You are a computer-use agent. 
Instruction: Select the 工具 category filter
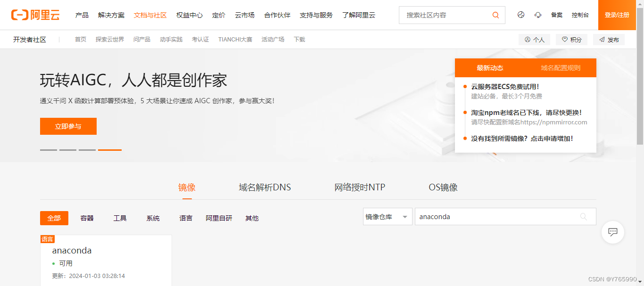pyautogui.click(x=120, y=218)
